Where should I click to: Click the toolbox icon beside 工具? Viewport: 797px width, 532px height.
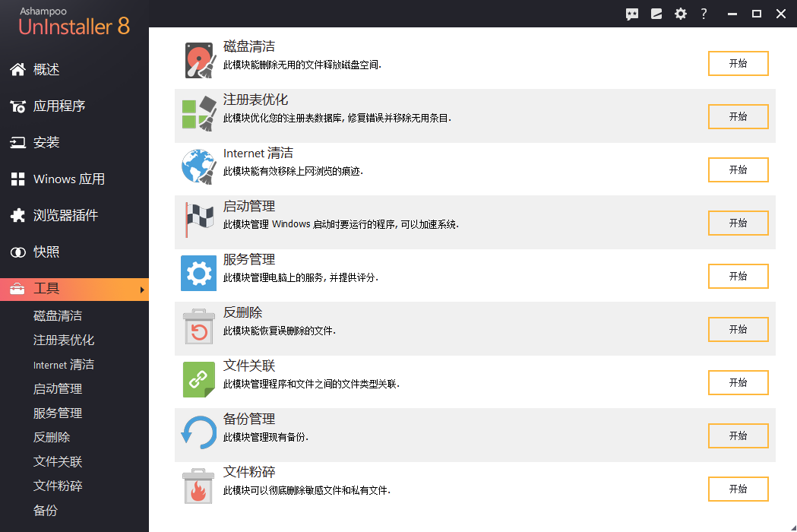[17, 288]
